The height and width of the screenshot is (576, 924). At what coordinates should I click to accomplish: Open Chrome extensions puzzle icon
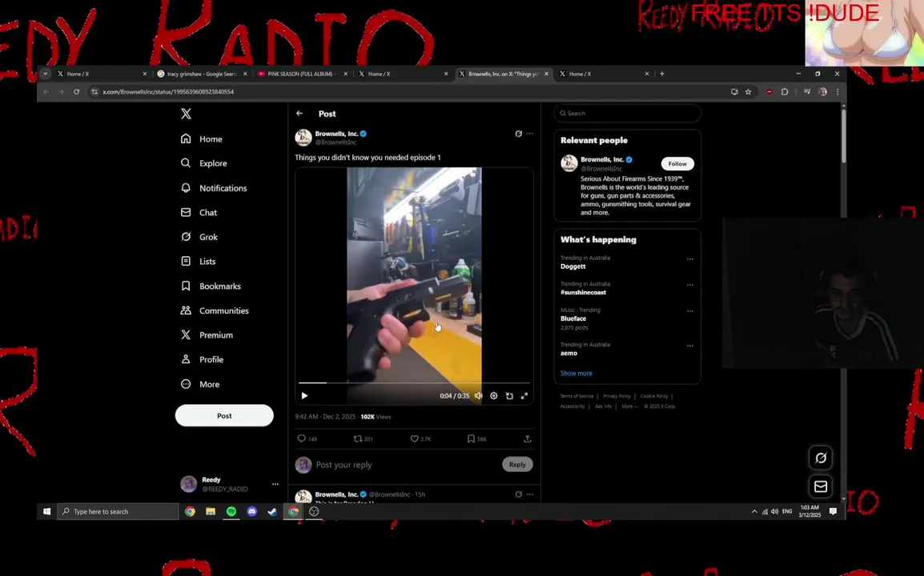tap(785, 92)
